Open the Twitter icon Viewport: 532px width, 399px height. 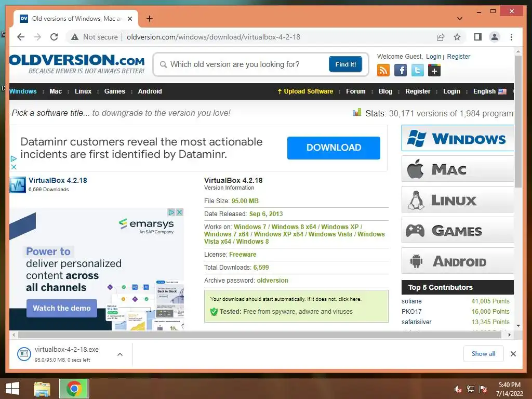(x=417, y=70)
